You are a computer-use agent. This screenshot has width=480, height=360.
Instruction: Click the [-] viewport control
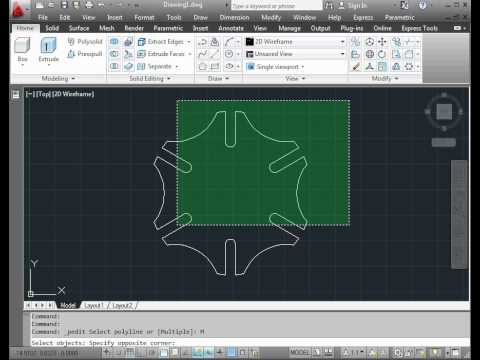[x=29, y=94]
